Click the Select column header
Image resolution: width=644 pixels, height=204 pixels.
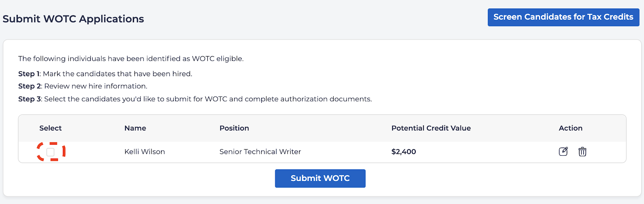50,128
